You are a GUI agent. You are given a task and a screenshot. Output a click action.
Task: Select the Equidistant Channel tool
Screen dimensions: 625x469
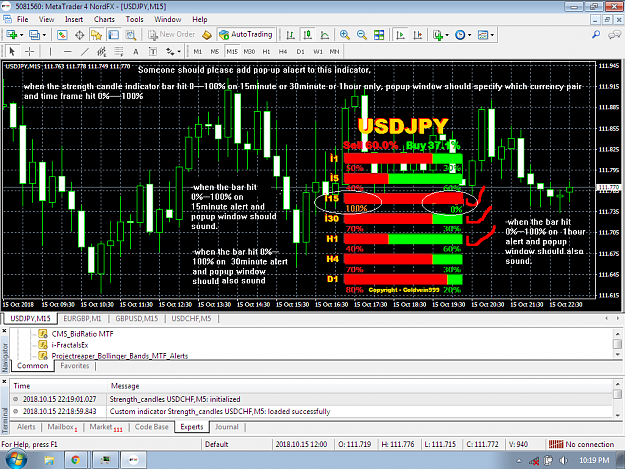(x=102, y=51)
